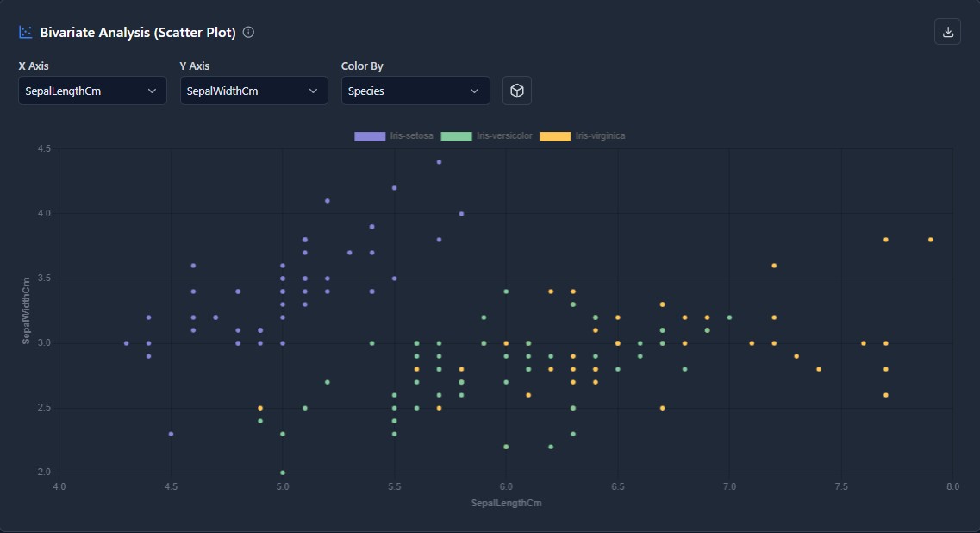Click the info icon beside the title

click(248, 32)
